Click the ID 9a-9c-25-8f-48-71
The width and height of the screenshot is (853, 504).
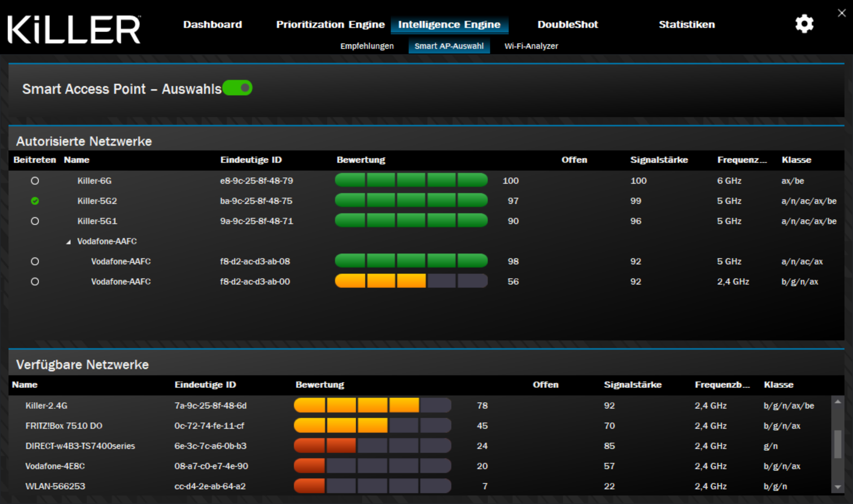[256, 221]
